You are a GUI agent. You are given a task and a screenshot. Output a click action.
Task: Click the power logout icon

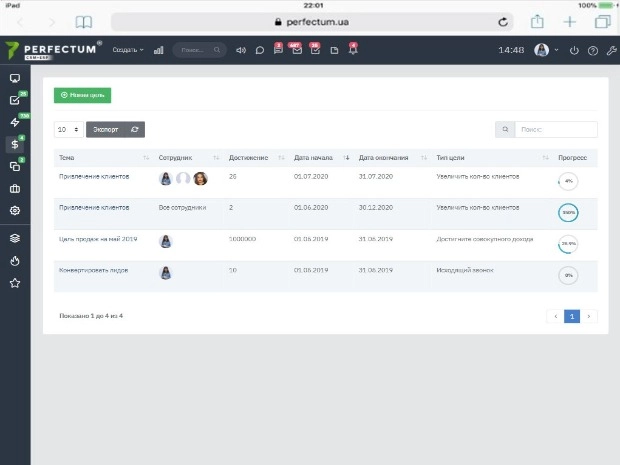coord(574,50)
